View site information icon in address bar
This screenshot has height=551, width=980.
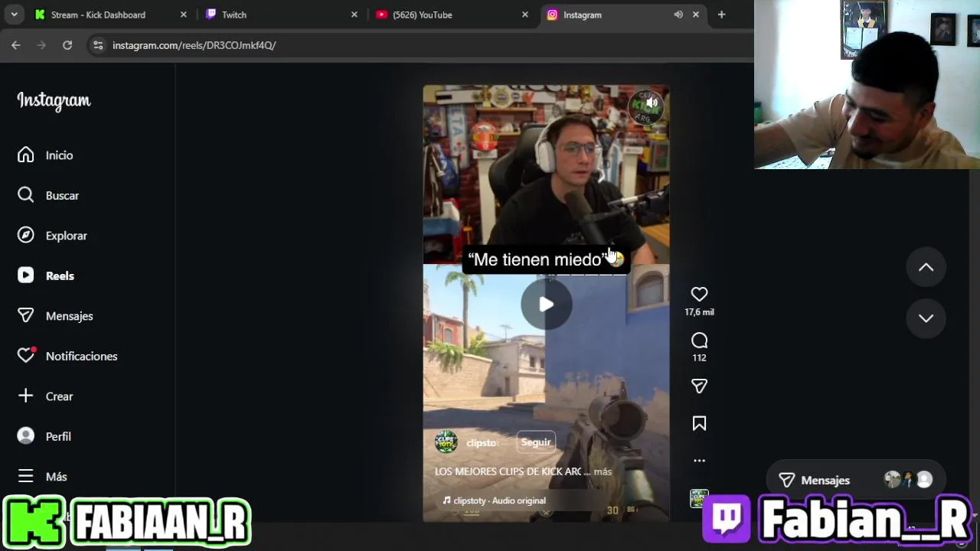point(98,45)
